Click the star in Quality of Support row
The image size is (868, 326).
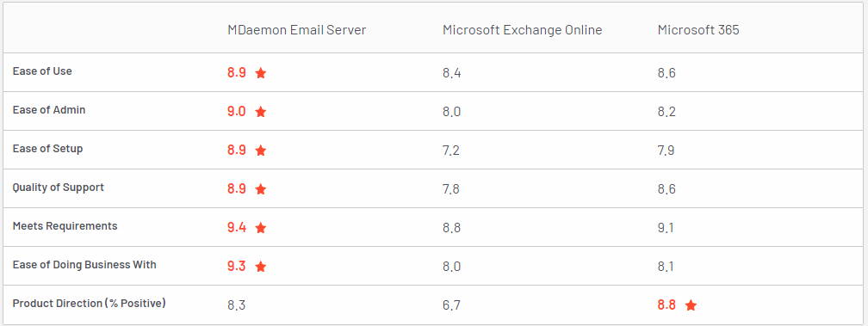click(x=261, y=189)
